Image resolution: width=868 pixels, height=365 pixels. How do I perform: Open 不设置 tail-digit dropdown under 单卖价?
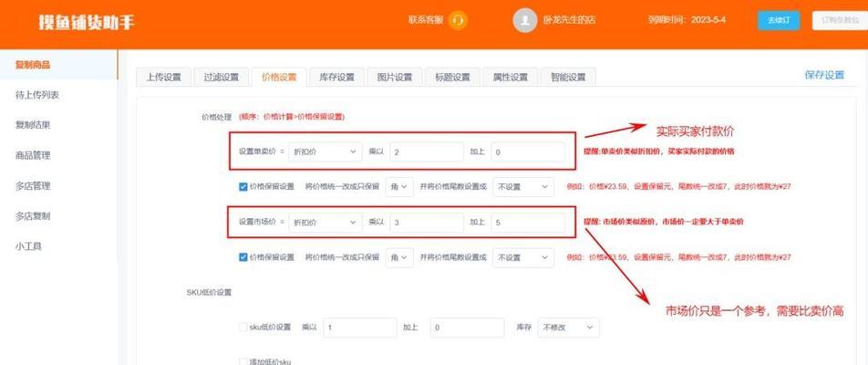pos(523,187)
